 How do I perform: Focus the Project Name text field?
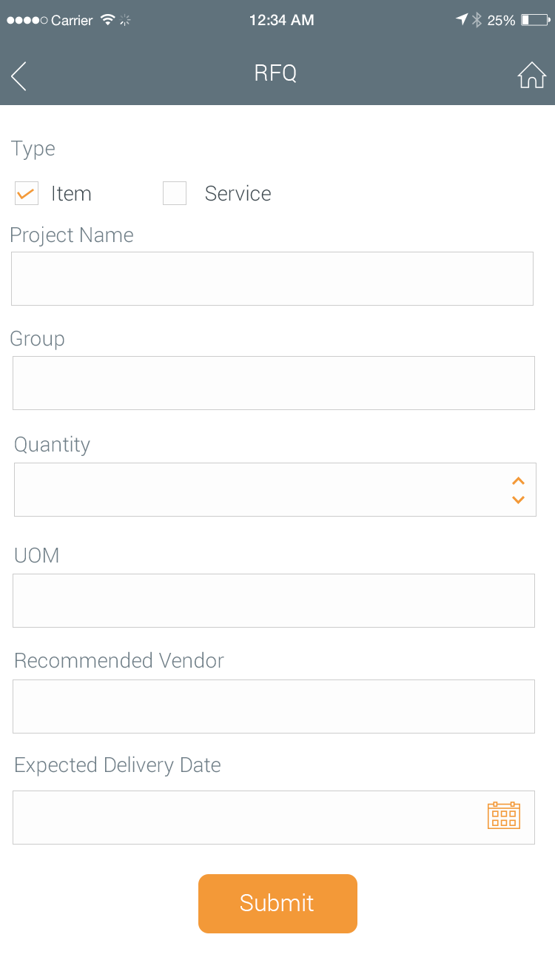click(272, 278)
